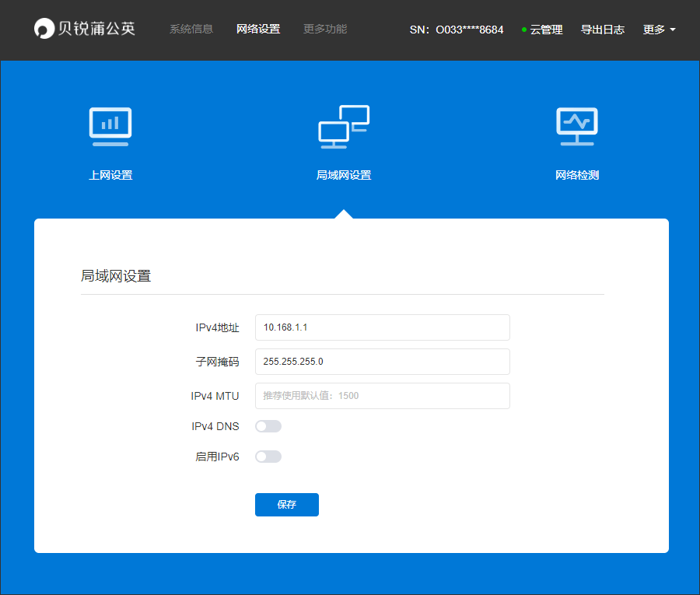Enable the 启用IPv6 switch
The width and height of the screenshot is (700, 595).
point(268,456)
